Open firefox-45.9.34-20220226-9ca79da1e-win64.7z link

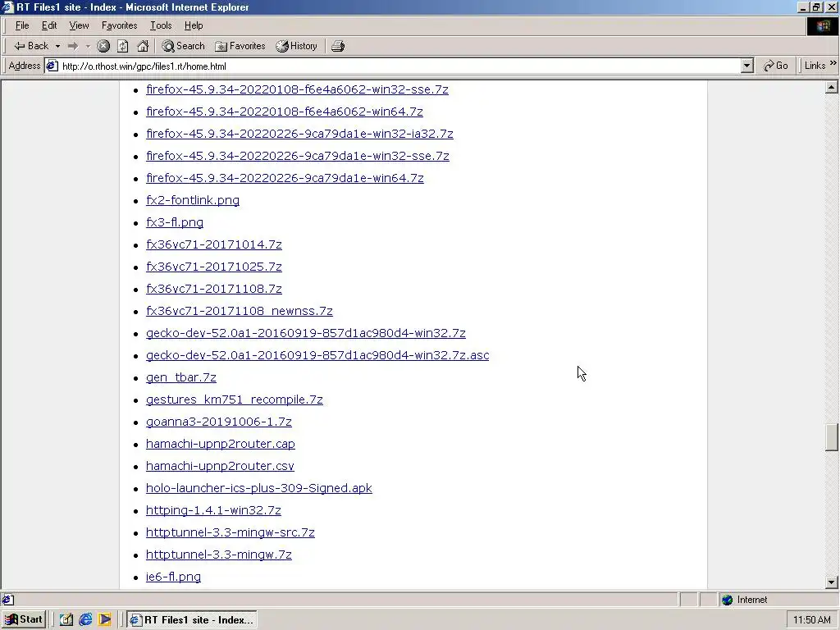(285, 178)
